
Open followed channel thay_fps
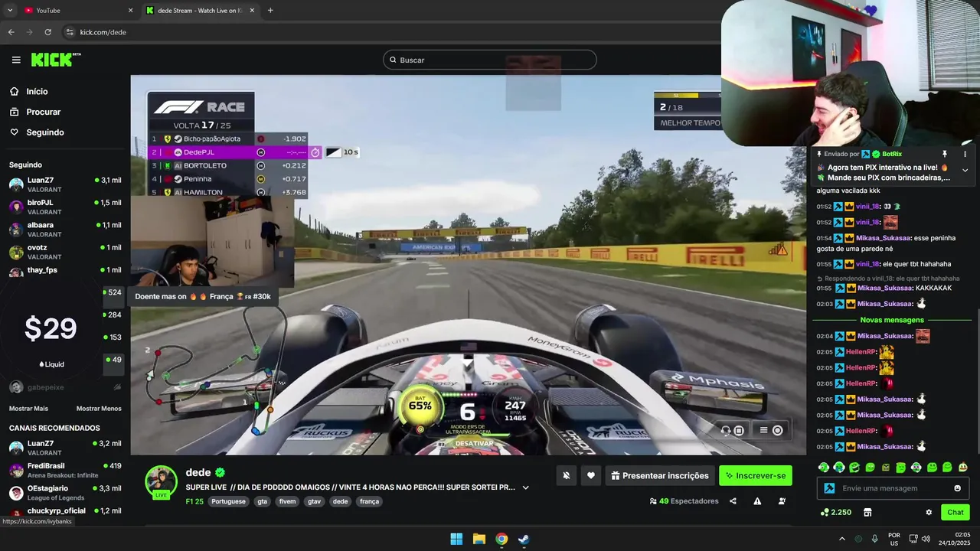click(65, 271)
